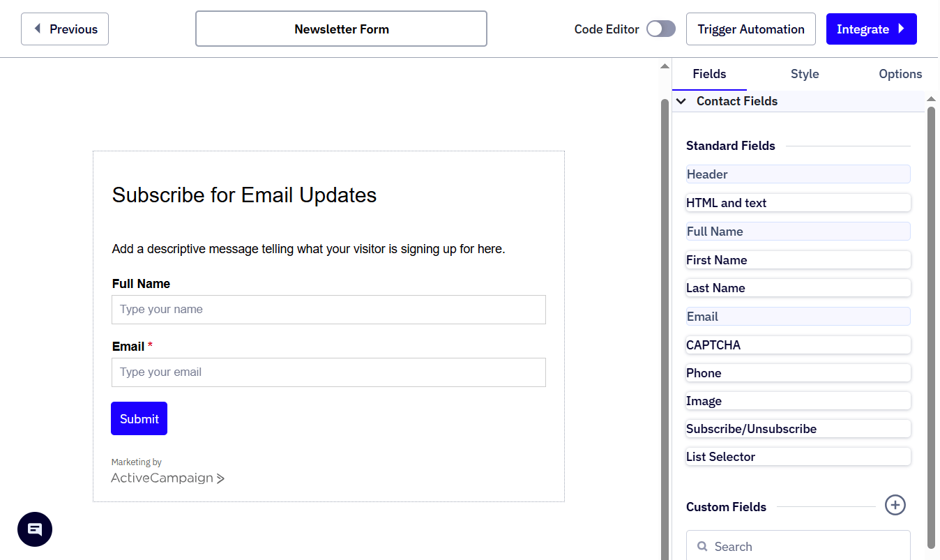Click the plus icon to add a custom field
940x560 pixels.
click(895, 505)
